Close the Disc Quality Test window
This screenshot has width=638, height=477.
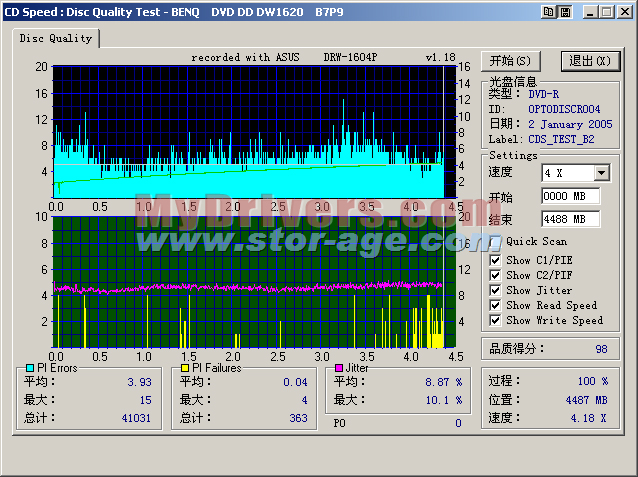[624, 12]
